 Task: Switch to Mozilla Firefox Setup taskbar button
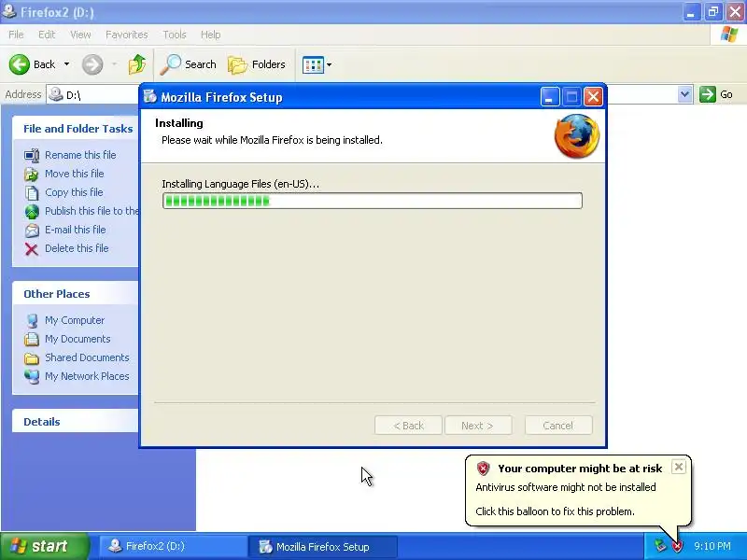pyautogui.click(x=323, y=547)
